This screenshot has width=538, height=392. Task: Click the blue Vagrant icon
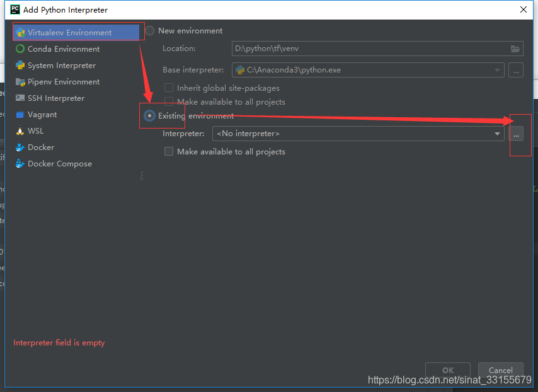click(20, 115)
